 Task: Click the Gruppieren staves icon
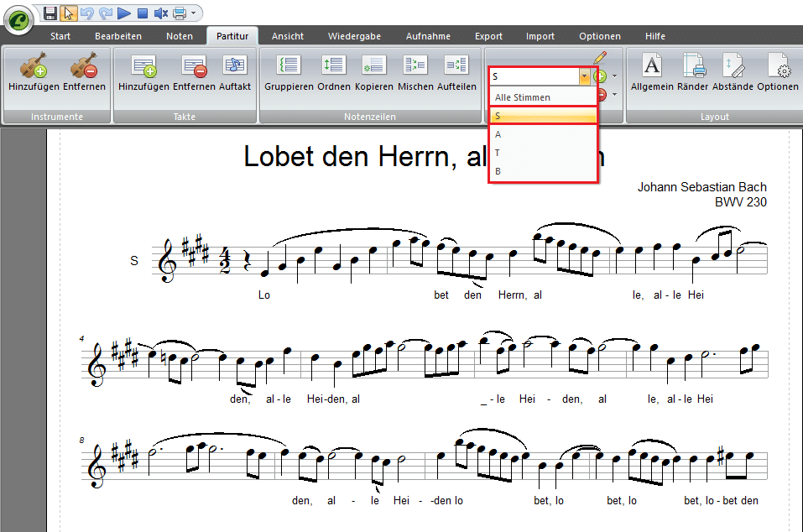pos(289,65)
